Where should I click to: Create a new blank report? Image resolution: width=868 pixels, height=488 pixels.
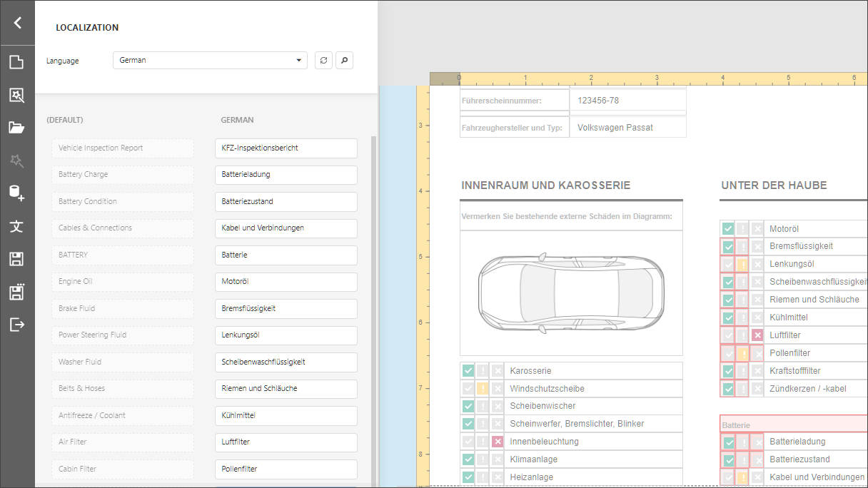tap(17, 62)
